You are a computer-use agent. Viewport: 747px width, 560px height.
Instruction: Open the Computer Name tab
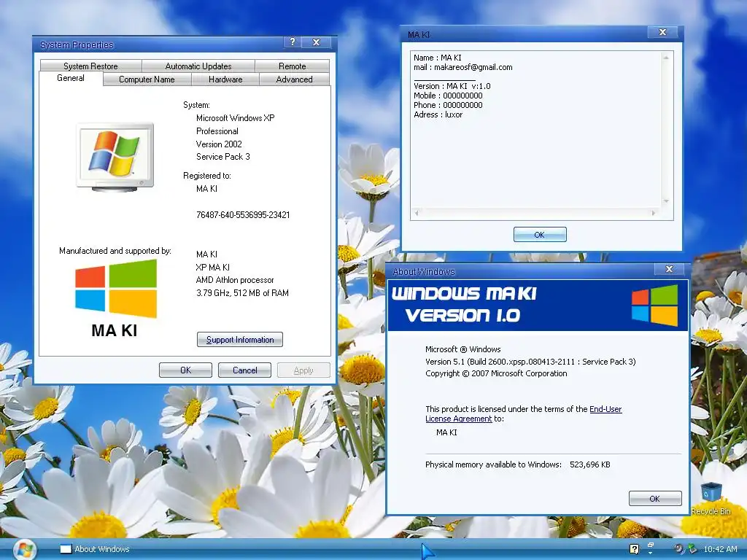pyautogui.click(x=147, y=79)
